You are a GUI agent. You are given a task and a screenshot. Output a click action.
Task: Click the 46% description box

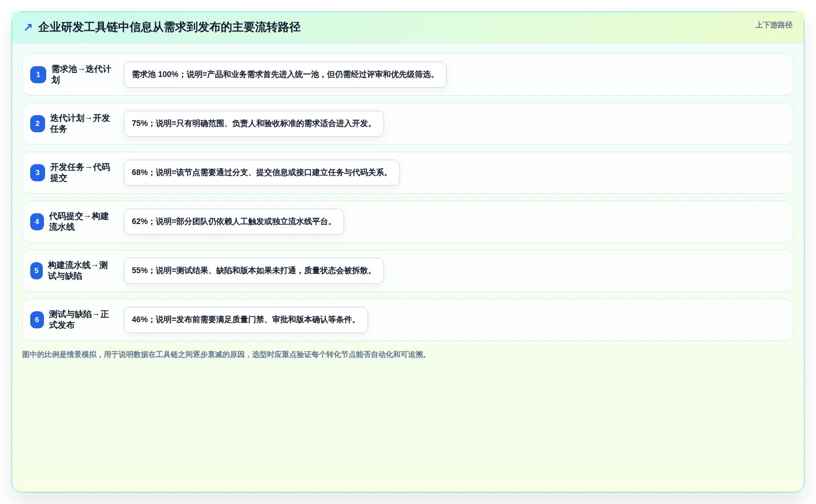246,320
